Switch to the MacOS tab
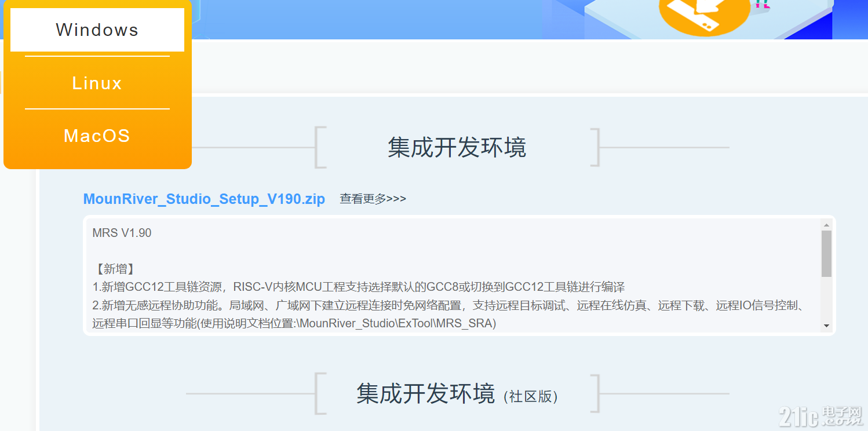 pyautogui.click(x=97, y=136)
